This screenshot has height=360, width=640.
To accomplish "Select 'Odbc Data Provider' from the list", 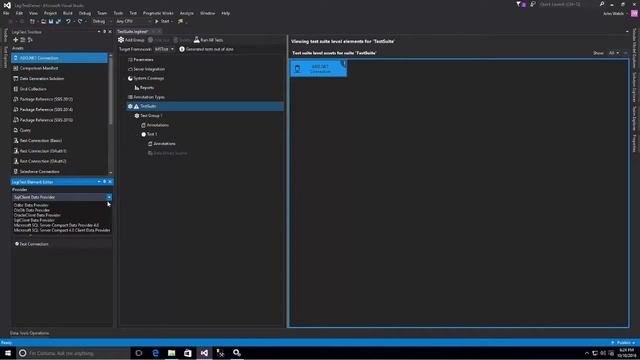I will (x=31, y=205).
